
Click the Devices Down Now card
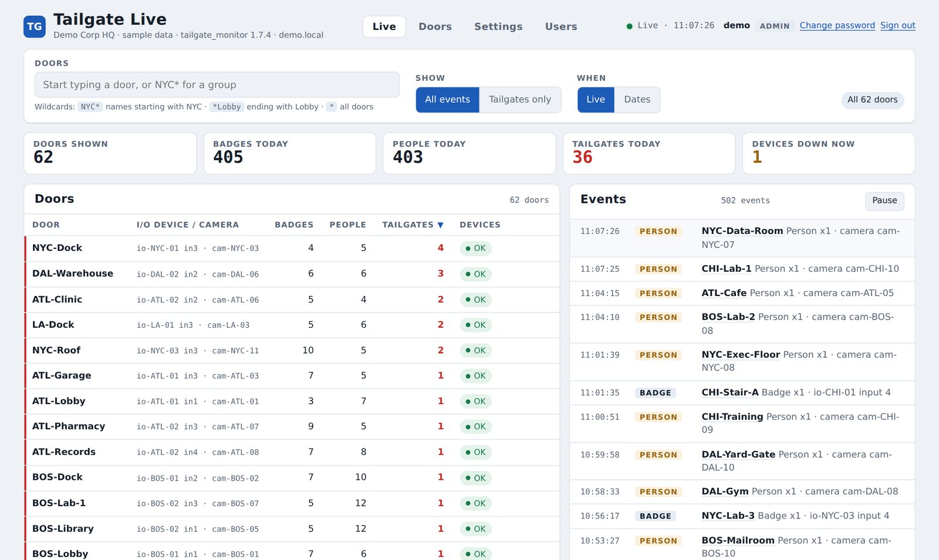coord(829,153)
